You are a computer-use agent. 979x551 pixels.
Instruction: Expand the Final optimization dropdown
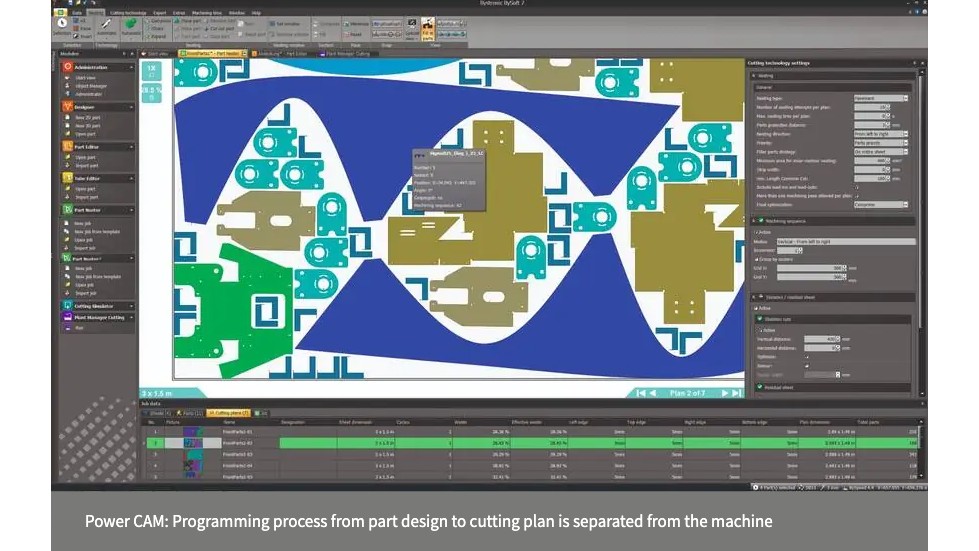pos(880,204)
